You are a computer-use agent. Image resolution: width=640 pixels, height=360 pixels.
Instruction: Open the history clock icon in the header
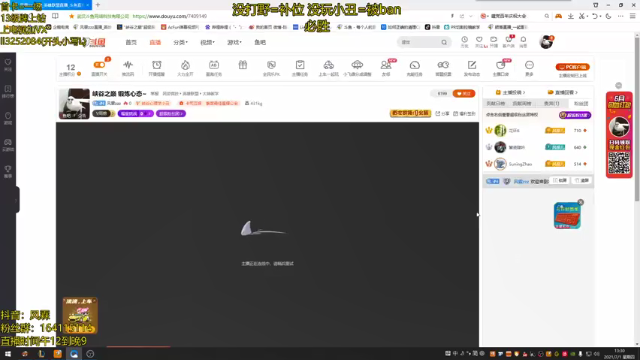click(464, 40)
